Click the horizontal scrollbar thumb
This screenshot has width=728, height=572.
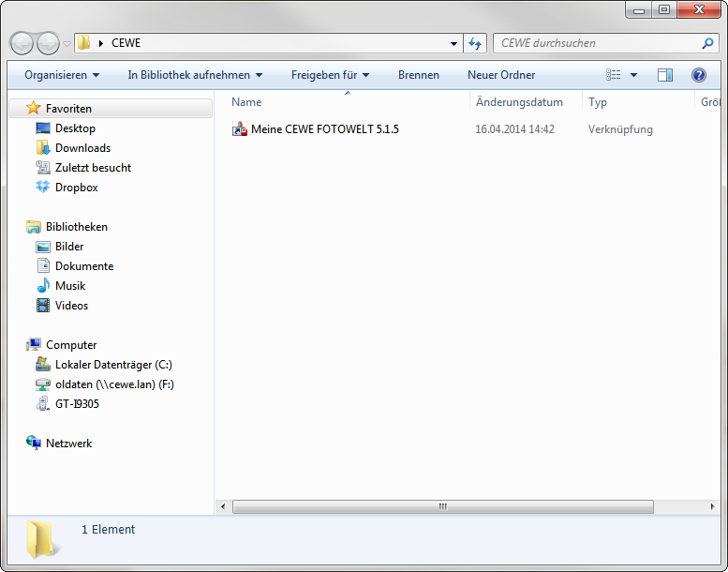tap(443, 506)
